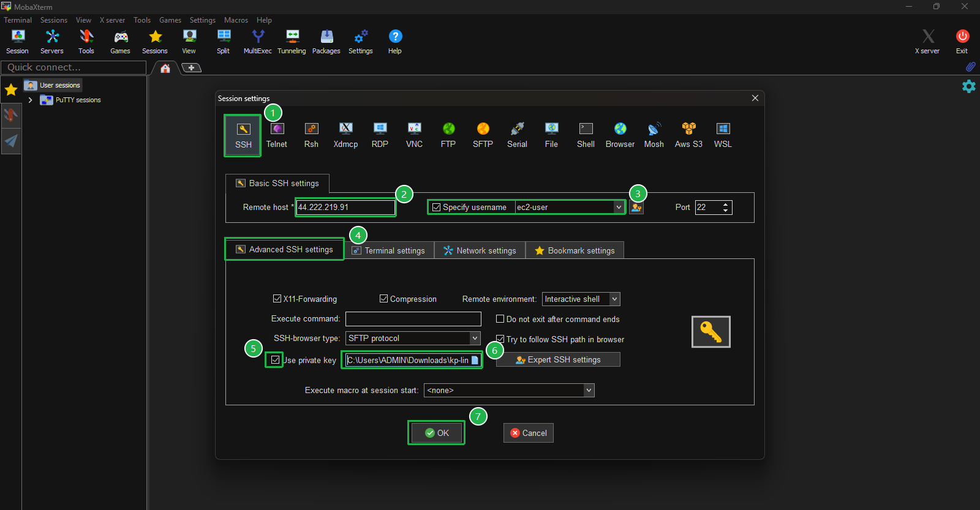Click the Help toolbar icon
The image size is (980, 510).
point(395,42)
